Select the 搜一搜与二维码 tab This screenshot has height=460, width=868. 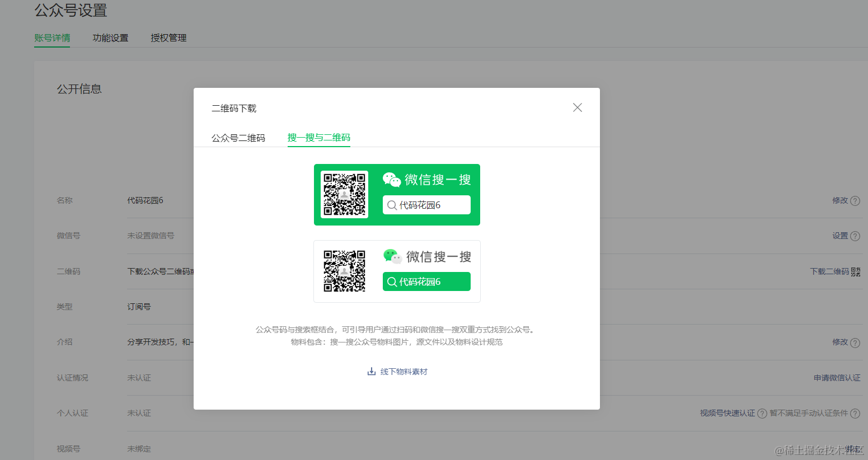(x=319, y=138)
